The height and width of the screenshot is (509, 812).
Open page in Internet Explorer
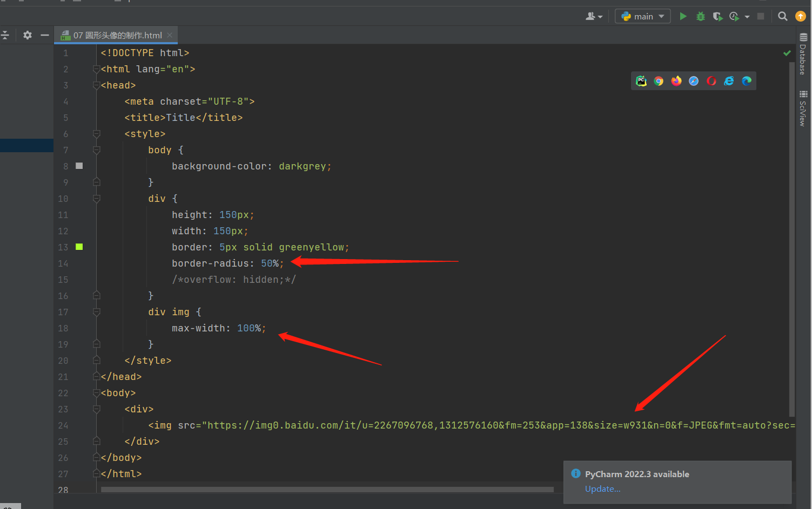click(x=729, y=81)
